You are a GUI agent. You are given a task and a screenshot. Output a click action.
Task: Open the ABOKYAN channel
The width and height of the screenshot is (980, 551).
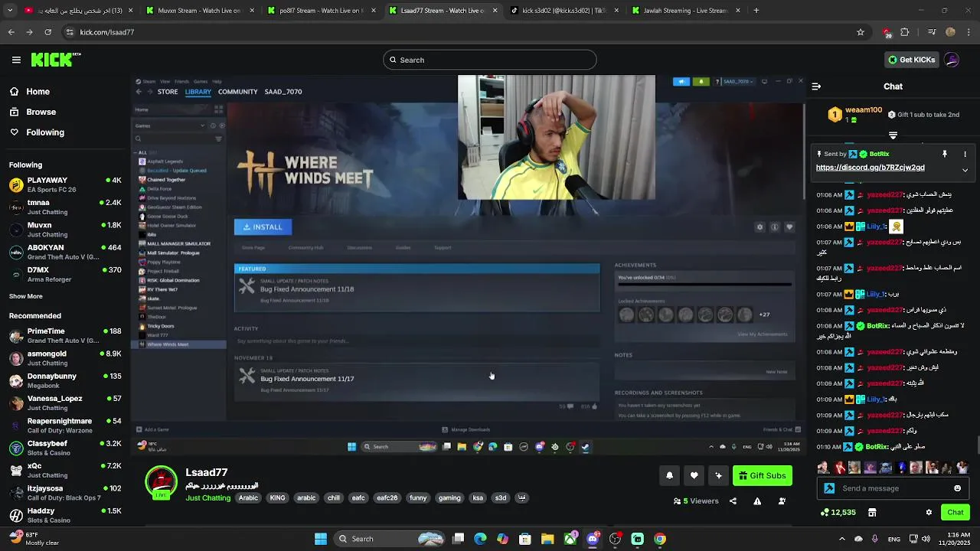tap(65, 252)
